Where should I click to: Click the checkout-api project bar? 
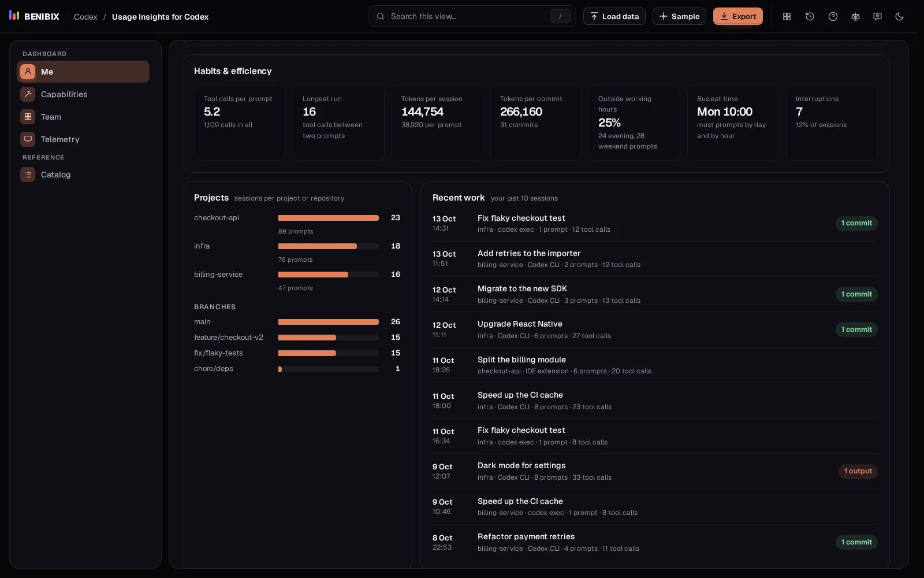pos(329,218)
